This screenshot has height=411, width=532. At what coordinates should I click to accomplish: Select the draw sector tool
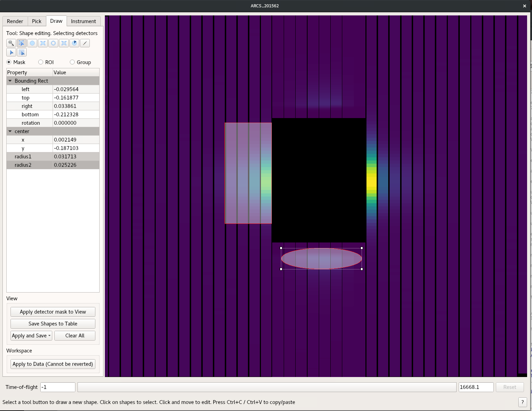74,43
